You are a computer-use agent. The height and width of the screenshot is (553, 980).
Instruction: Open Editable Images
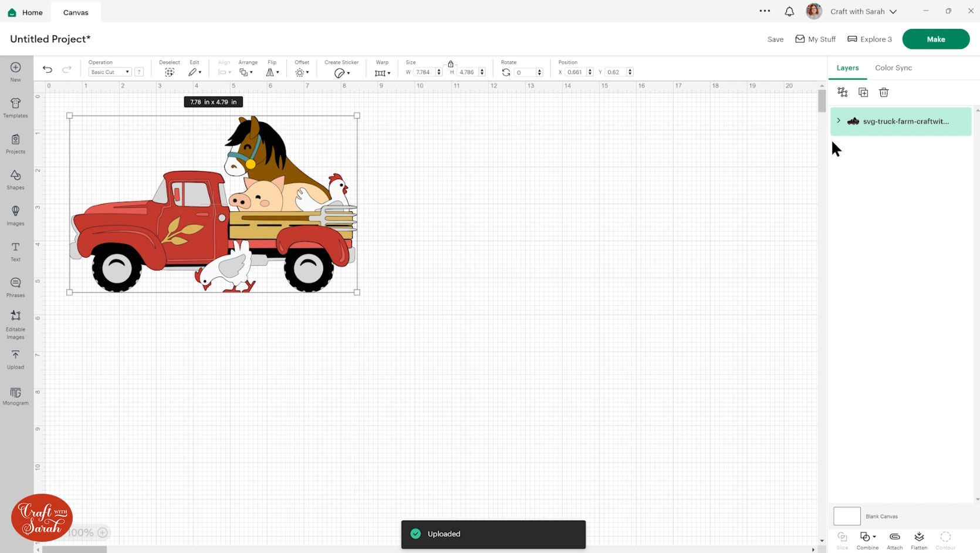click(x=15, y=325)
